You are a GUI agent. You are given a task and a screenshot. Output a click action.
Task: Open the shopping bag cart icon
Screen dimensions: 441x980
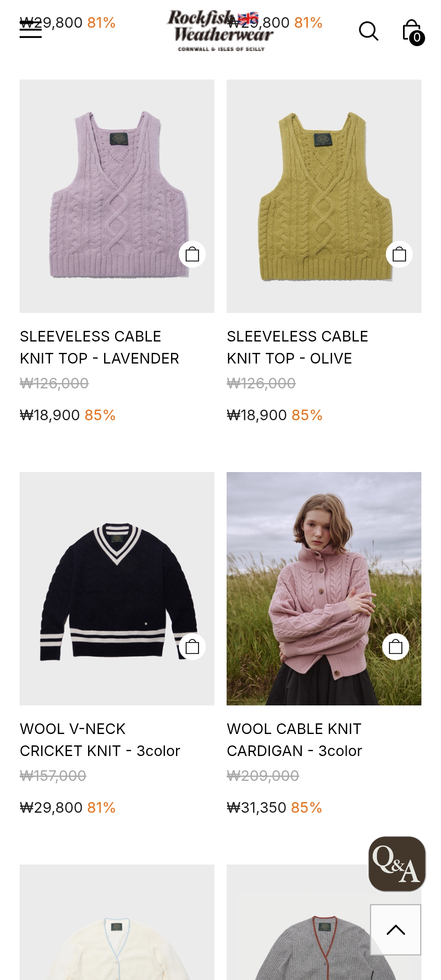point(413,32)
